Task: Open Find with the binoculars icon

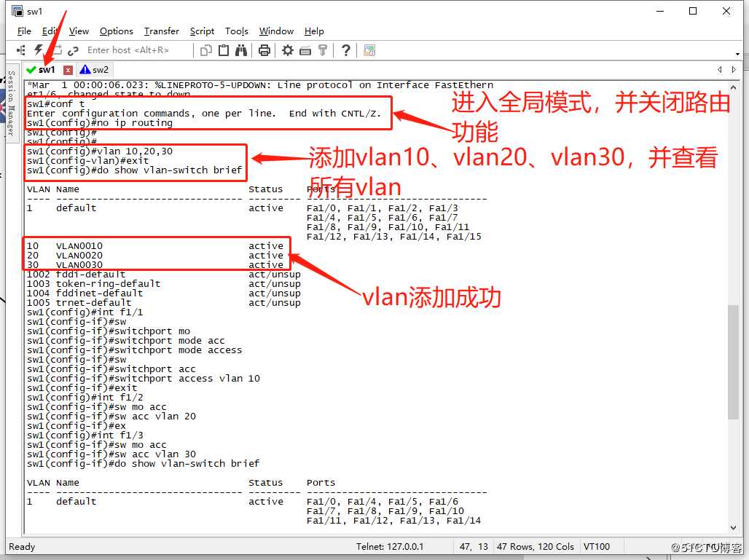Action: point(241,50)
